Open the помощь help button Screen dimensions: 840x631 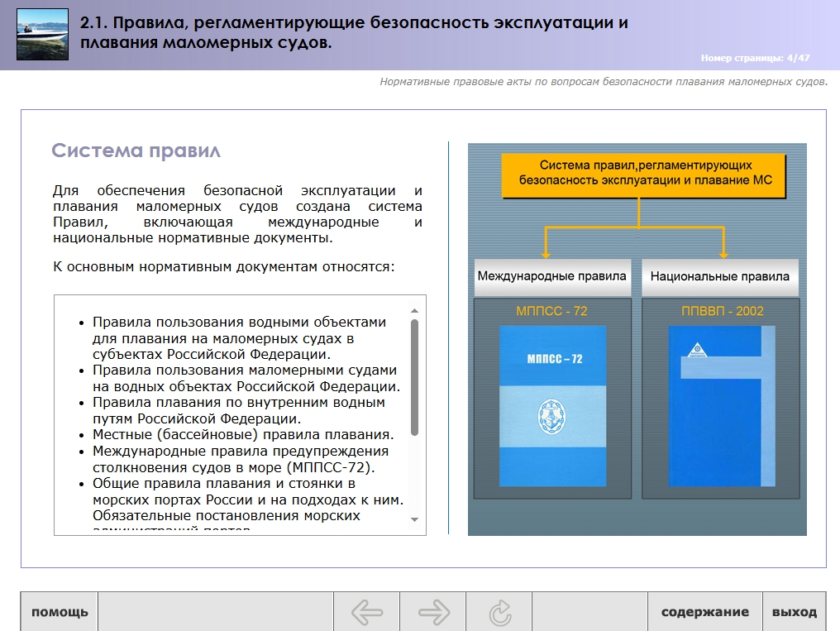[x=60, y=612]
